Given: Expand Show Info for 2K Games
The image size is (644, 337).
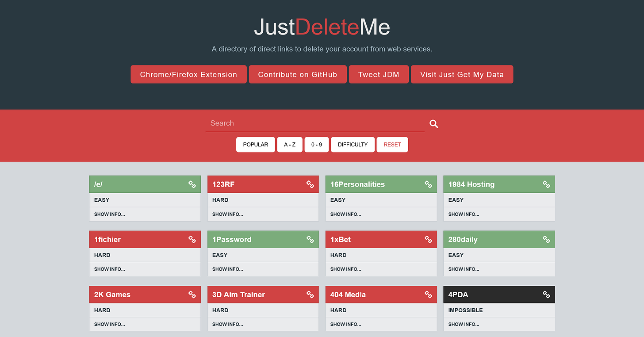Looking at the screenshot, I should click(x=110, y=324).
